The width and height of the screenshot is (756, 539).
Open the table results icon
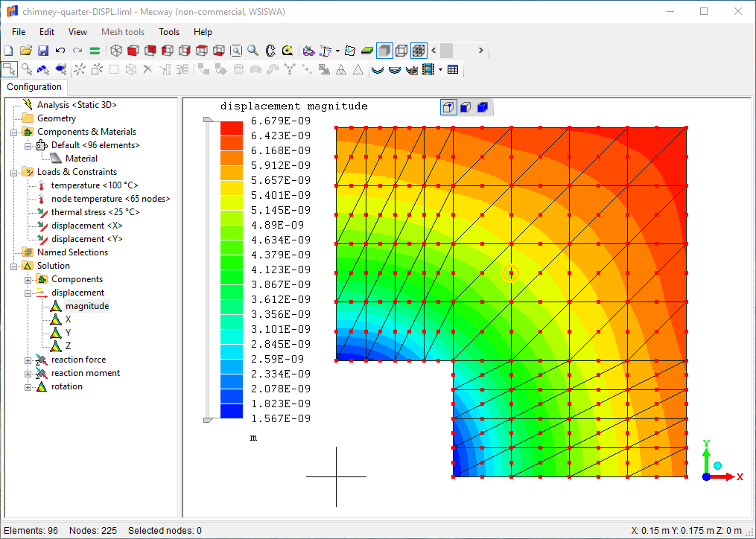pos(453,69)
